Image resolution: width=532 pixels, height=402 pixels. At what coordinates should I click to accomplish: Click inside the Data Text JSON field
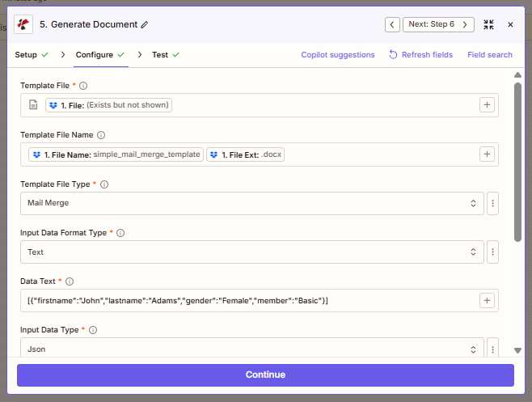[243, 301]
